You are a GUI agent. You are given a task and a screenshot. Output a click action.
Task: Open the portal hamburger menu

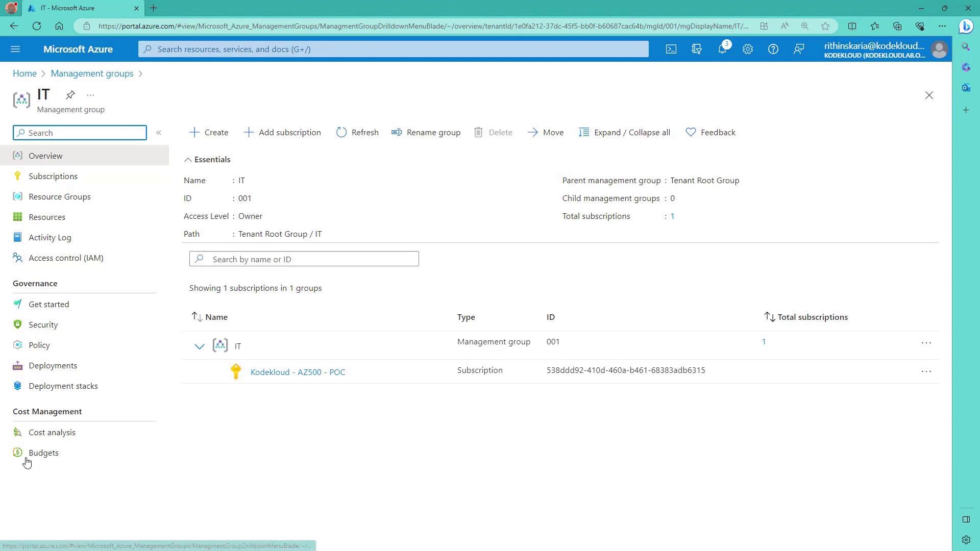15,49
